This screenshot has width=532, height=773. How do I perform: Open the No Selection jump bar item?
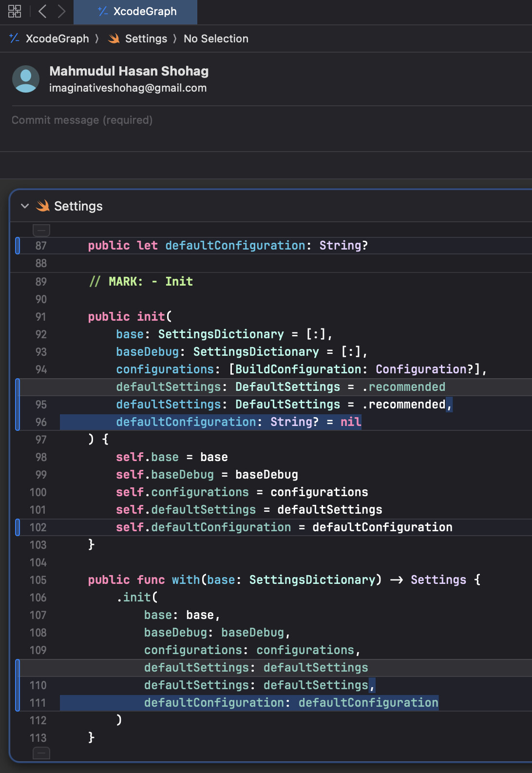coord(216,39)
